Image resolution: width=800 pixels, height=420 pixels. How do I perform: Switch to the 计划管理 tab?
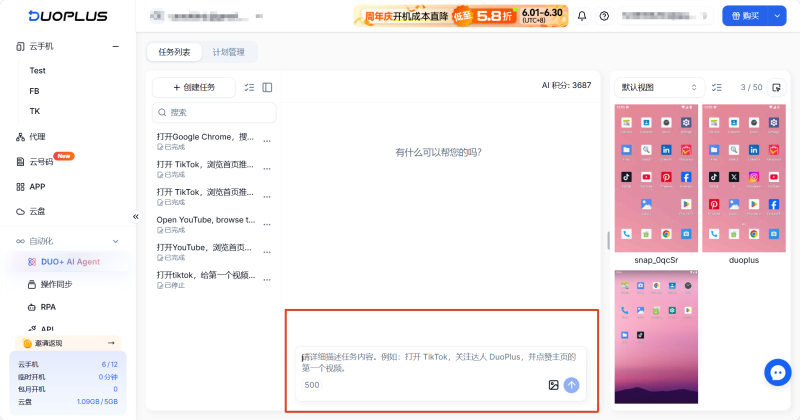coord(229,52)
